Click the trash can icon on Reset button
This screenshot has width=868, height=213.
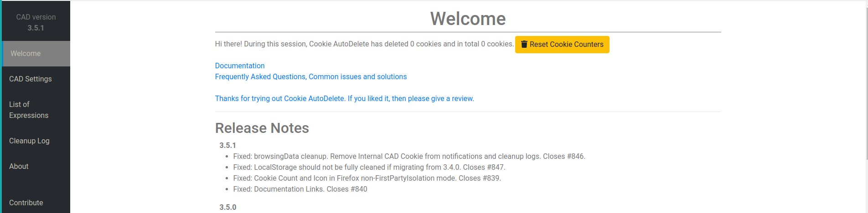point(524,44)
